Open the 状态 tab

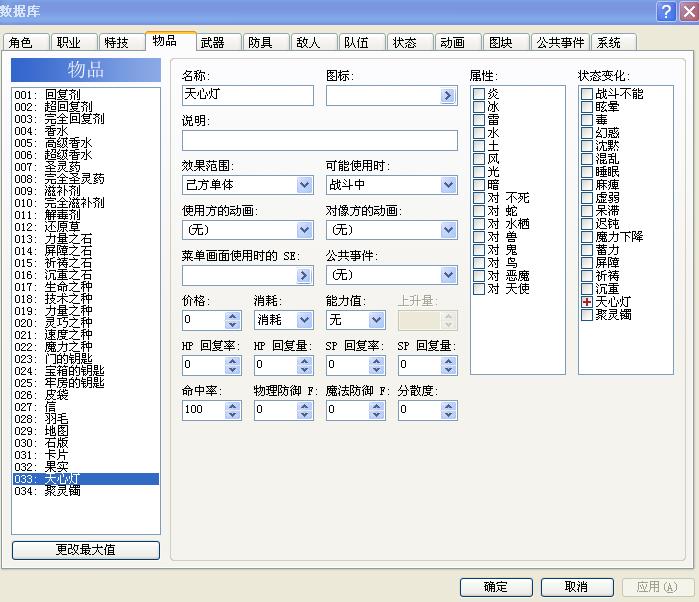click(411, 42)
